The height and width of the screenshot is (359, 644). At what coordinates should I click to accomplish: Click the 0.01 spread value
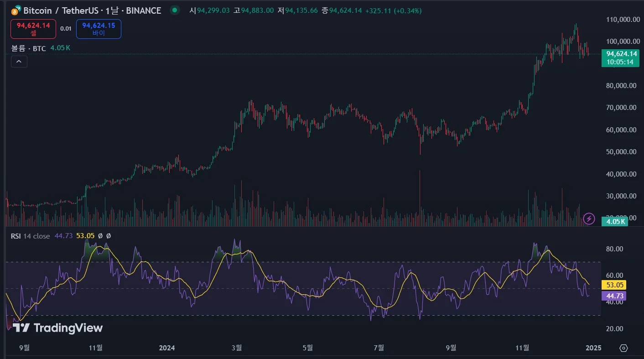pyautogui.click(x=66, y=29)
